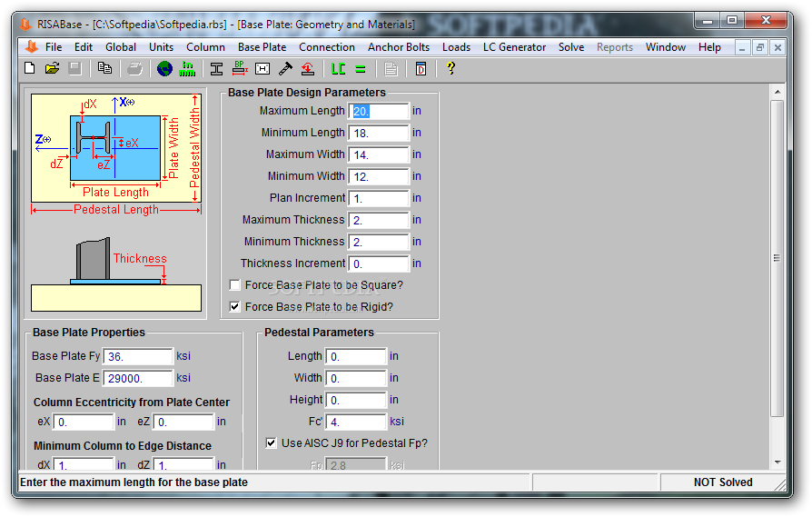Click the plate plan view diagram
Screen dimensions: 812x517
coord(116,154)
